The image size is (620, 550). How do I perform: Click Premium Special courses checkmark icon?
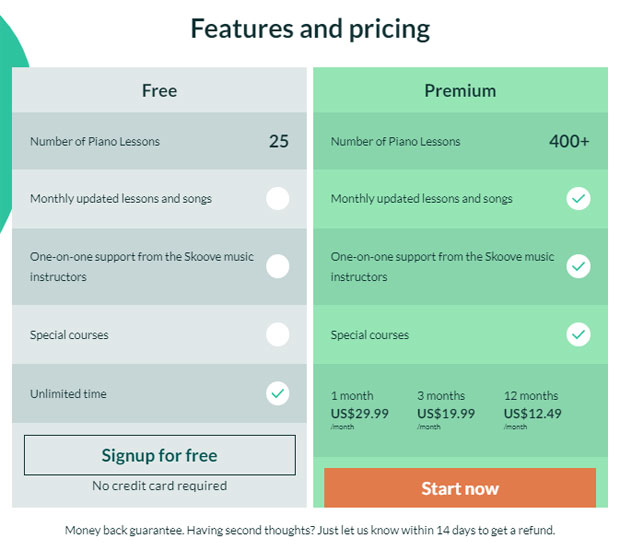click(578, 335)
